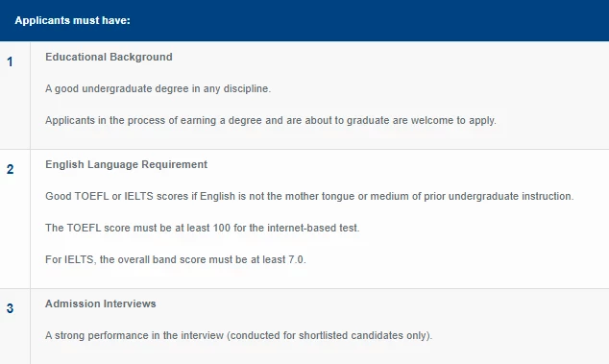Click the 'Educational Background' heading
Image resolution: width=609 pixels, height=364 pixels.
coord(109,57)
